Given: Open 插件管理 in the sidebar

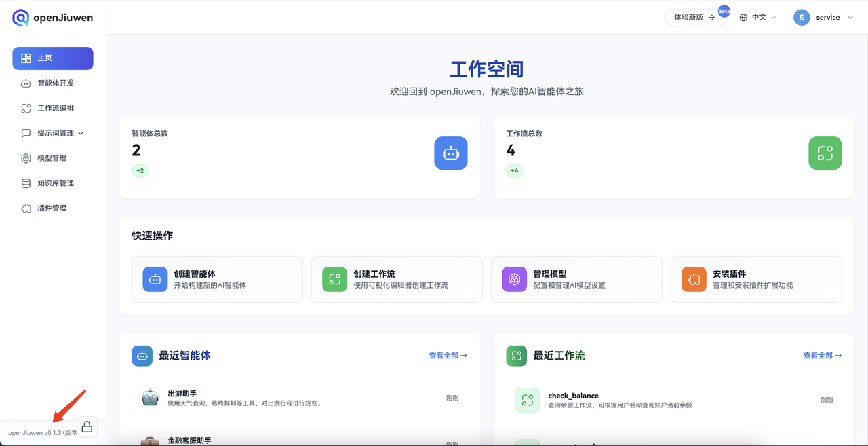Looking at the screenshot, I should [x=53, y=208].
